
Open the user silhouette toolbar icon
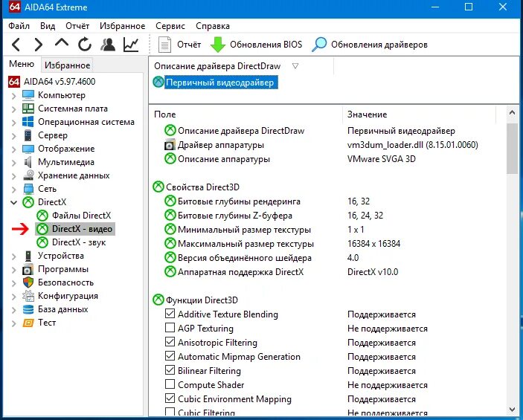(x=108, y=45)
